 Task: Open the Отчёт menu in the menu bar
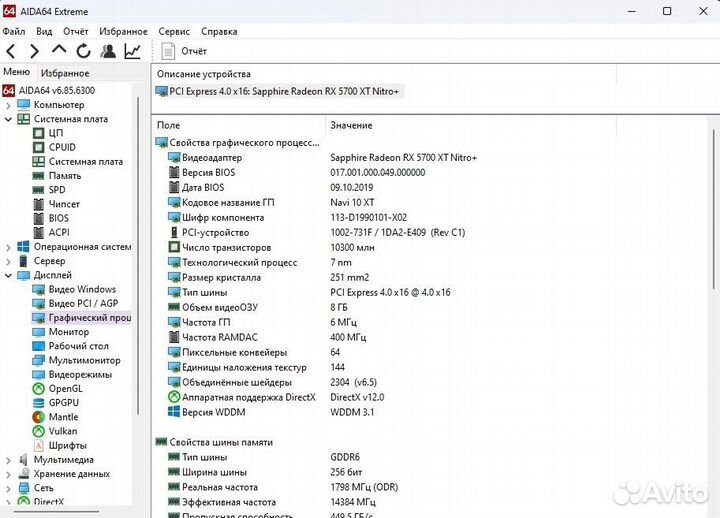(x=76, y=32)
